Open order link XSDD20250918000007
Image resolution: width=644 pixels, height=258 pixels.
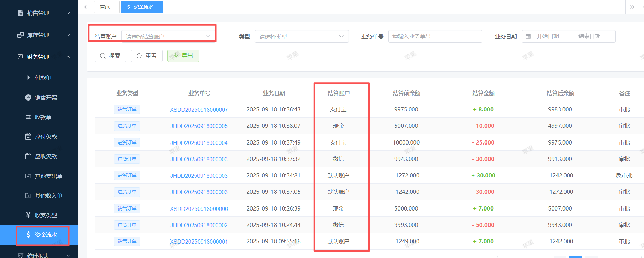click(199, 110)
